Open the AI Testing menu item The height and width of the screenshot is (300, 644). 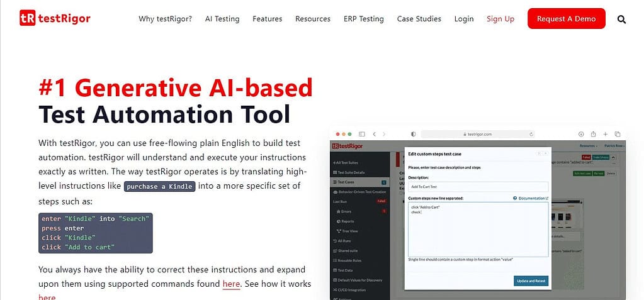click(x=222, y=19)
